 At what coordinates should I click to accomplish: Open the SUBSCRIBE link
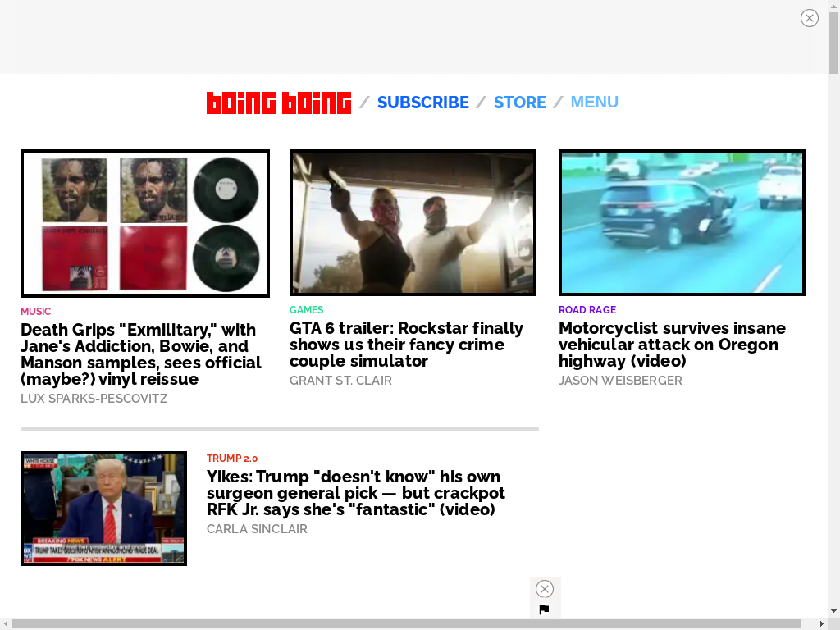[422, 103]
